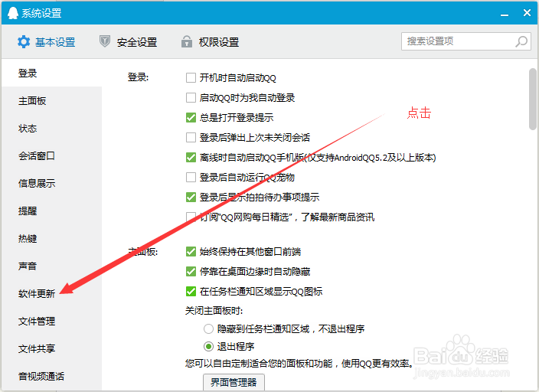This screenshot has width=539, height=392.
Task: Switch to the 权限设置 tab
Action: (x=210, y=42)
